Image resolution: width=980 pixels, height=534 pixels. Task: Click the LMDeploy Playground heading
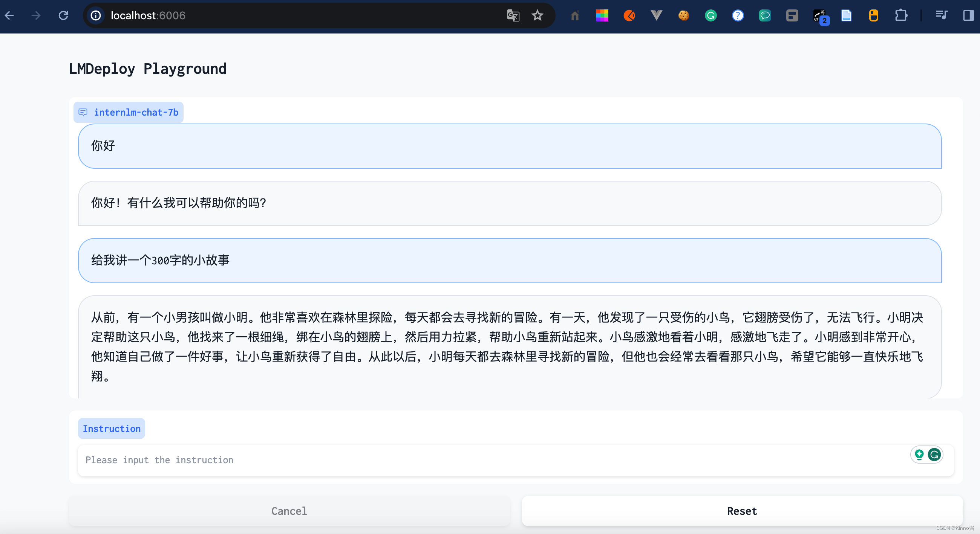click(148, 69)
